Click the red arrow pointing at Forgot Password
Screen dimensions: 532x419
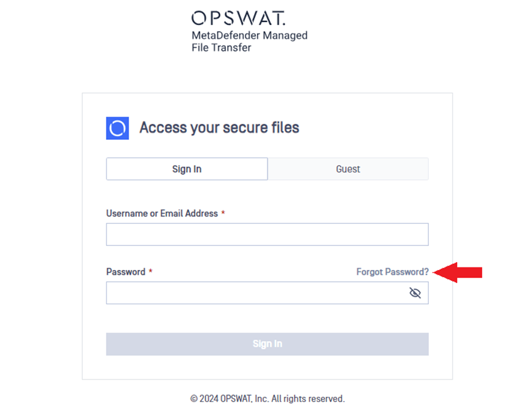tap(458, 272)
